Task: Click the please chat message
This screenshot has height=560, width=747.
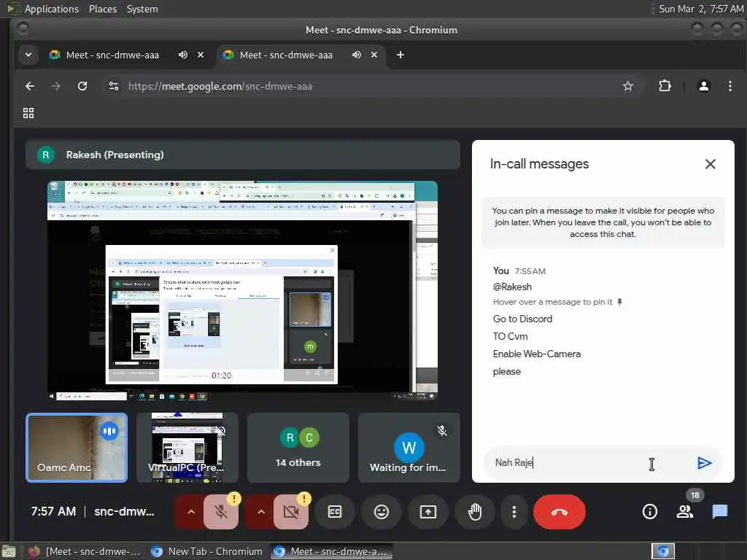Action: (507, 371)
